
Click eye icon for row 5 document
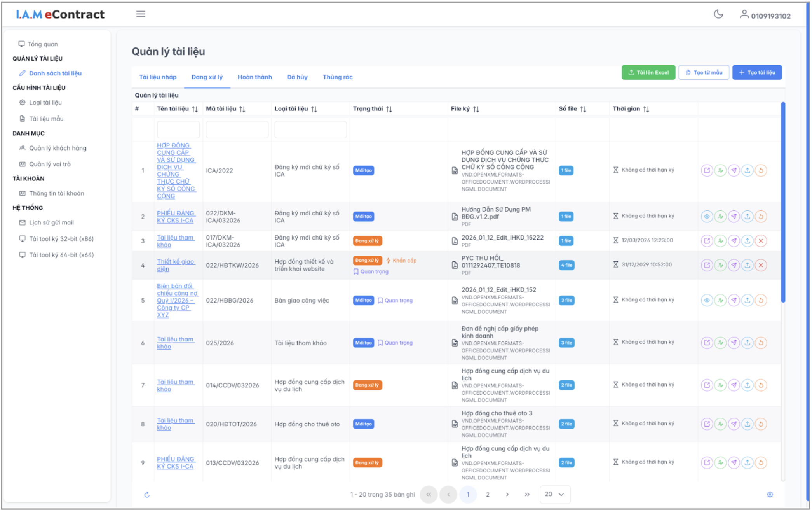click(x=707, y=300)
